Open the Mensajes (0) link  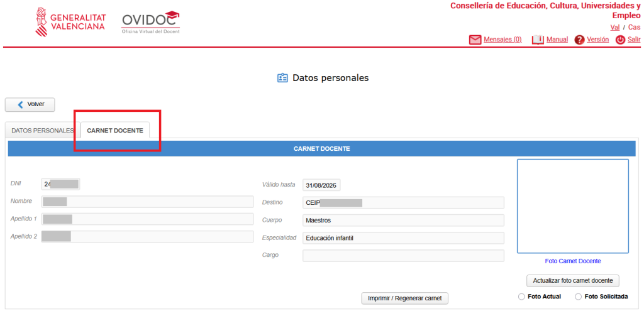coord(502,40)
